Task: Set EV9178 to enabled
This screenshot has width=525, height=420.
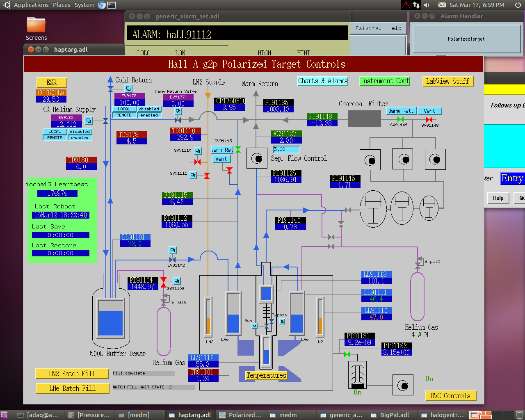Action: (x=149, y=115)
